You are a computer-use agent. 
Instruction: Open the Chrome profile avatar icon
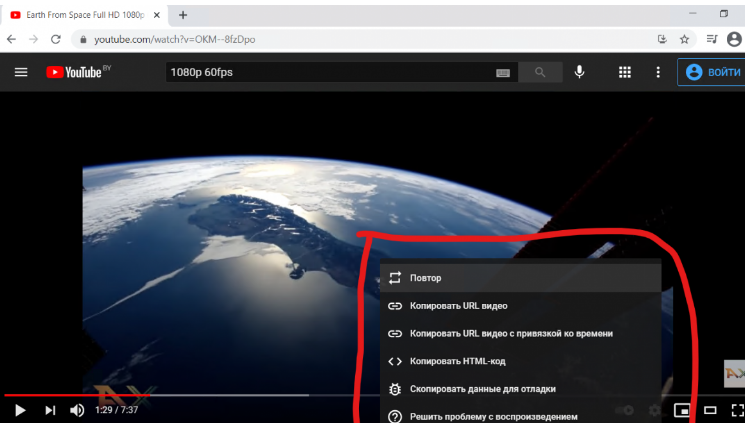coord(735,39)
